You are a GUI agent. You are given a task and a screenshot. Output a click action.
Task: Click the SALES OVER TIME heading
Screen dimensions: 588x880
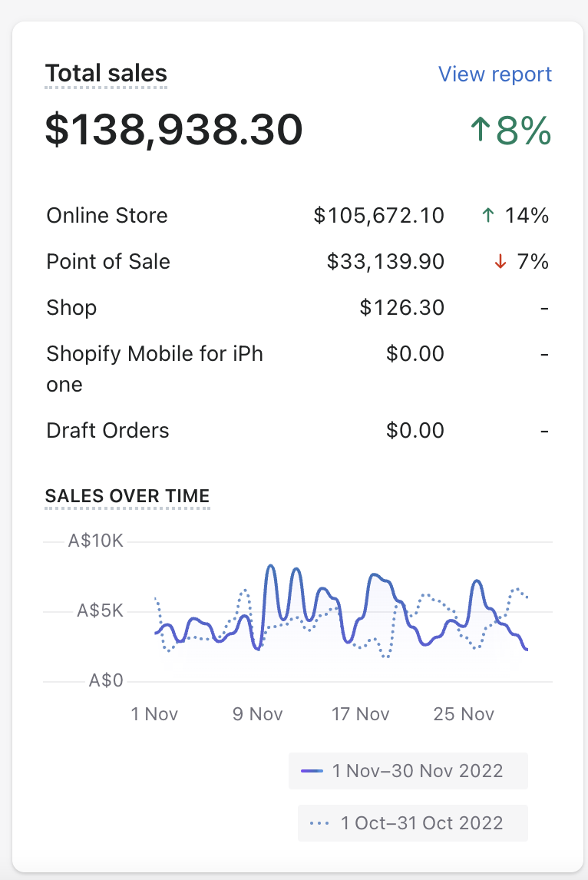point(127,496)
